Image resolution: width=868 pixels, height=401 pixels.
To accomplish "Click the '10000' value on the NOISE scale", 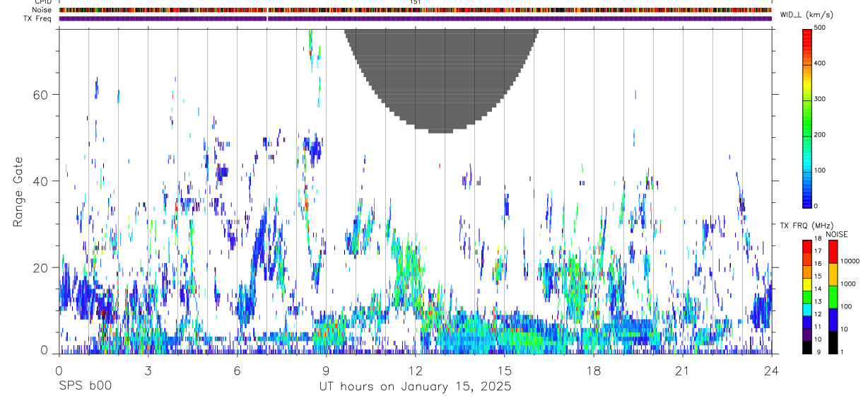I will point(850,261).
